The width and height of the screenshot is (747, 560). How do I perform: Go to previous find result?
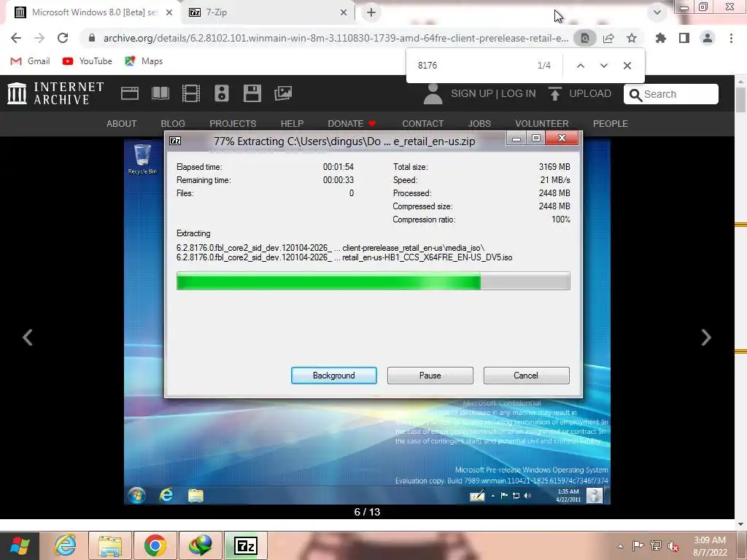click(x=580, y=66)
